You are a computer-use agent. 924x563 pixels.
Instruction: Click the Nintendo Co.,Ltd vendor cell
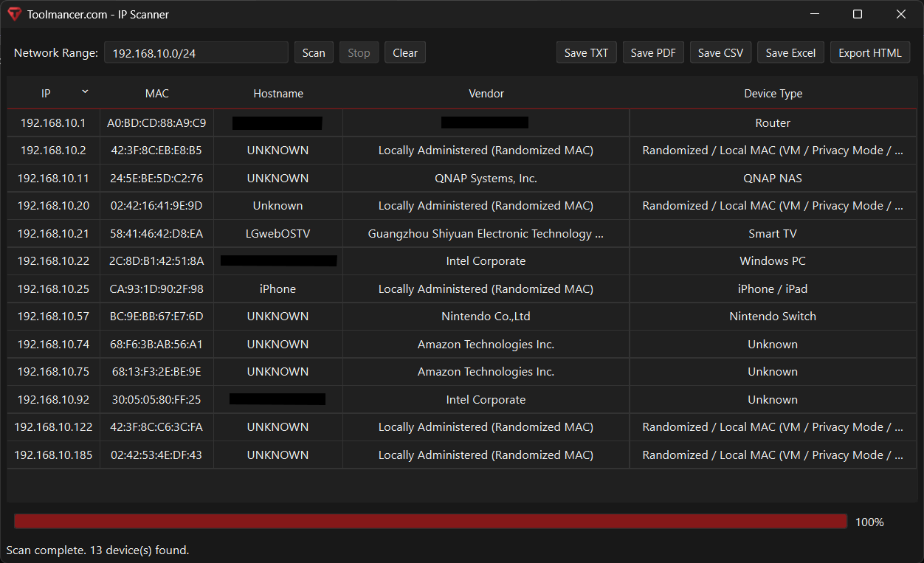click(x=486, y=317)
